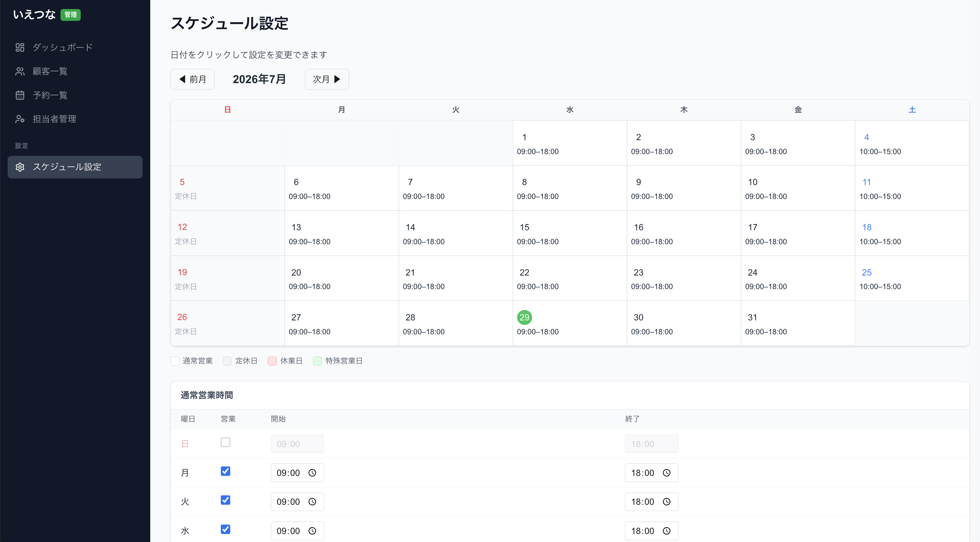Screen dimensions: 980x542
Task: Click the Monday end time field
Action: [x=651, y=473]
